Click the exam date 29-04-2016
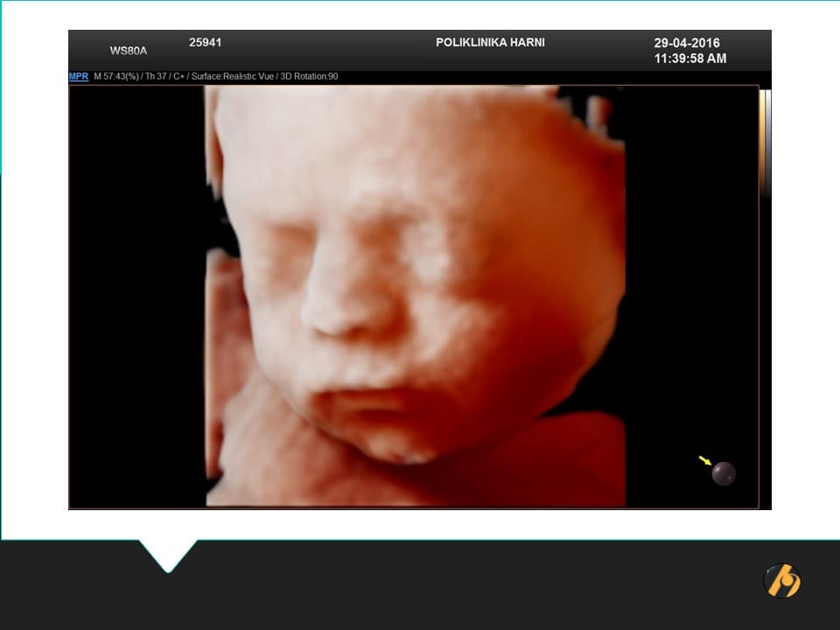The image size is (840, 630). click(687, 43)
